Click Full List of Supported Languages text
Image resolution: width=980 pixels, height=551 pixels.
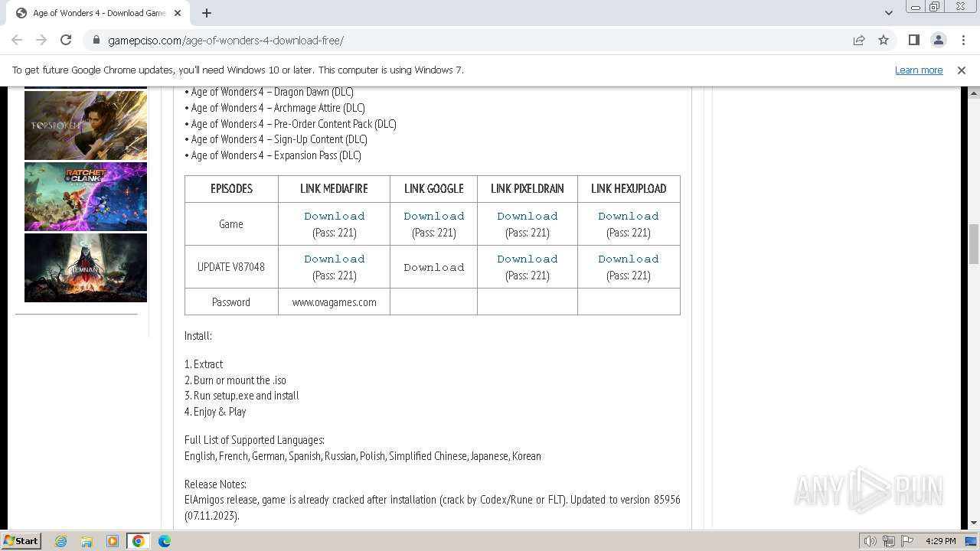pyautogui.click(x=254, y=440)
